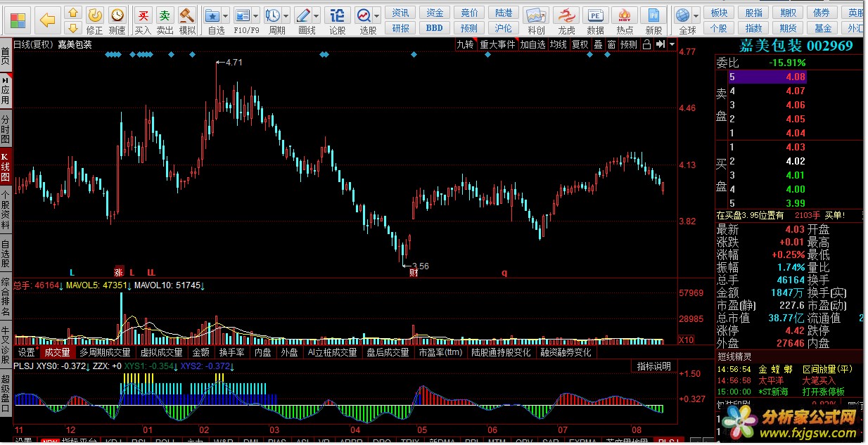Click the 研报 research report button
Screen dimensions: 868x445
[x=401, y=28]
